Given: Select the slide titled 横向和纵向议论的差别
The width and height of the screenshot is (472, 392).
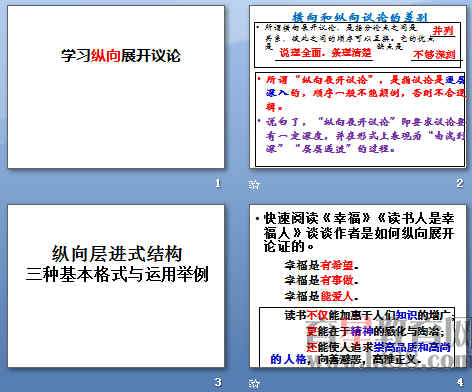Looking at the screenshot, I should point(358,87).
